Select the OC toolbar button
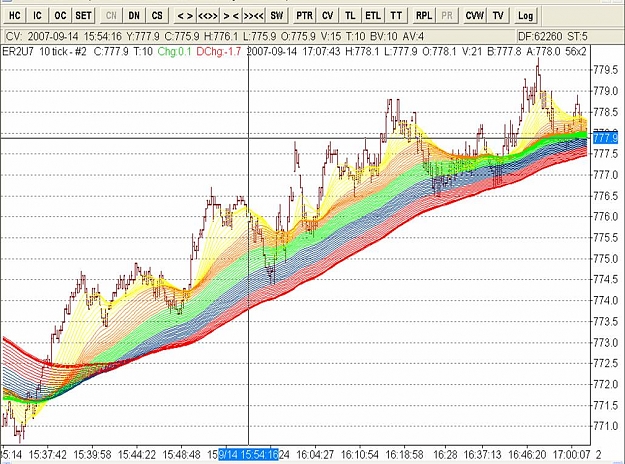Viewport: 625px width, 464px height. [x=60, y=16]
